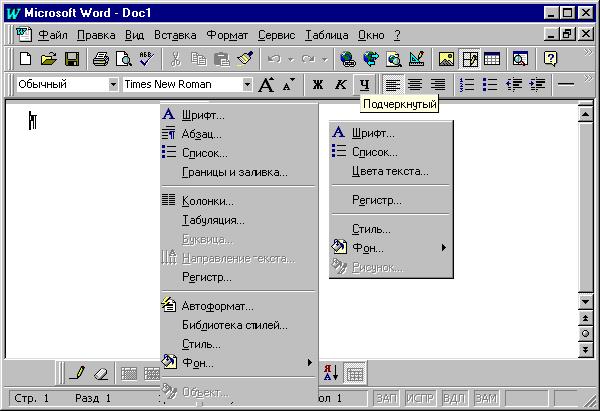
Task: Click the ЗАП status bar indicator
Action: click(x=386, y=398)
